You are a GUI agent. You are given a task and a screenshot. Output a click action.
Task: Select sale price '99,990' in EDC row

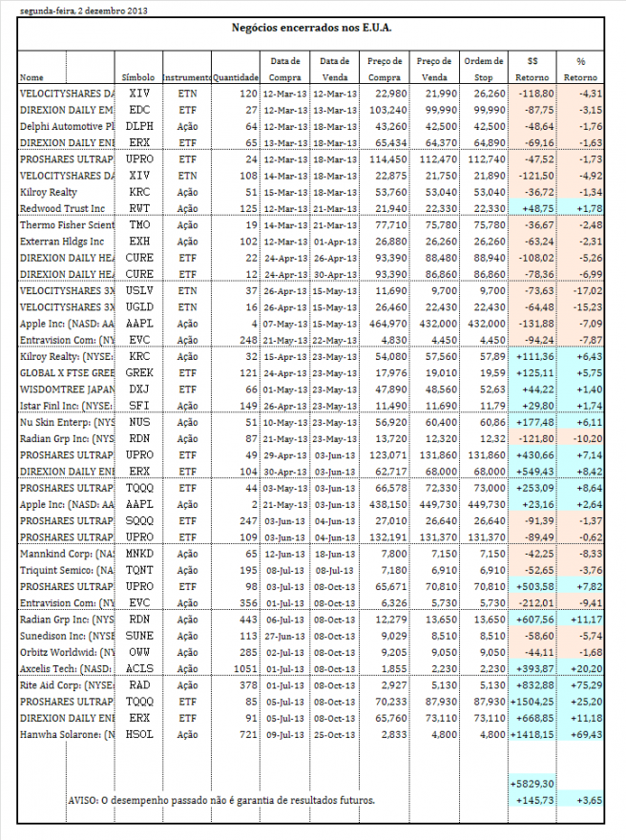(441, 110)
